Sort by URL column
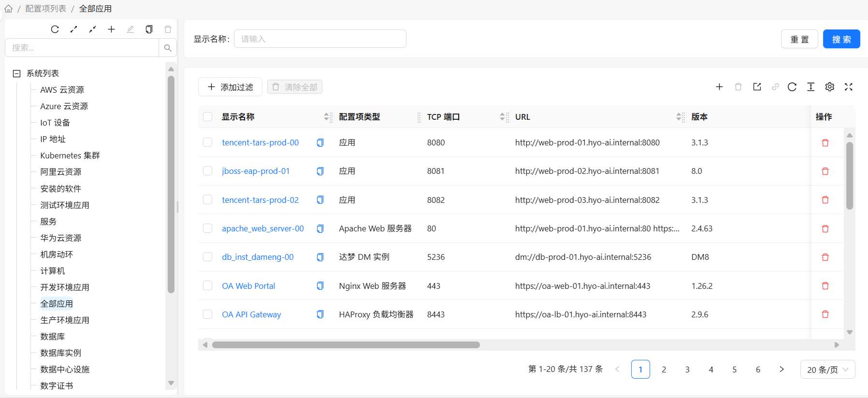868x398 pixels. (x=679, y=117)
